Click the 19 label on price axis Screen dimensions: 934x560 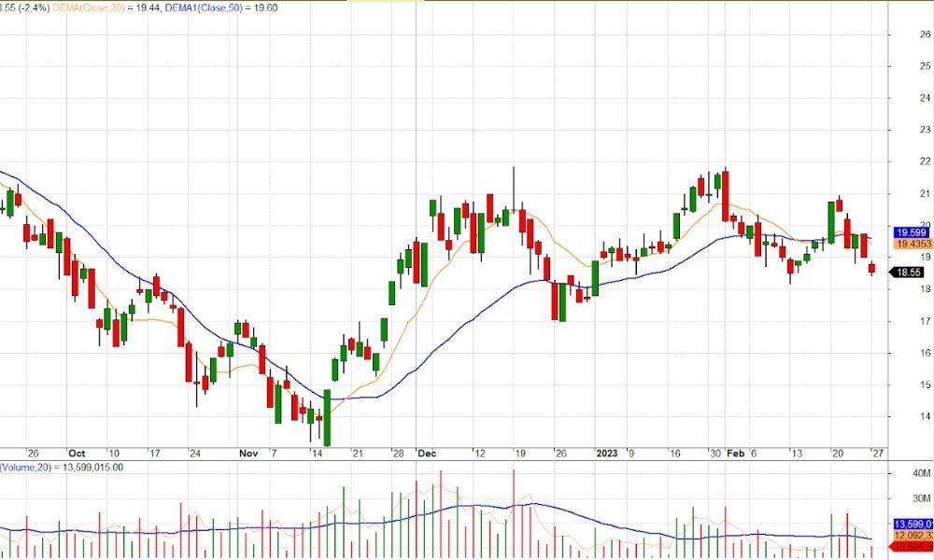coord(925,257)
